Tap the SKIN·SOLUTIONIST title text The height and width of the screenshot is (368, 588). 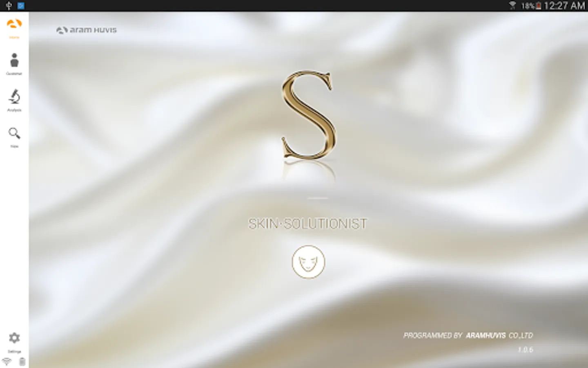pyautogui.click(x=308, y=224)
